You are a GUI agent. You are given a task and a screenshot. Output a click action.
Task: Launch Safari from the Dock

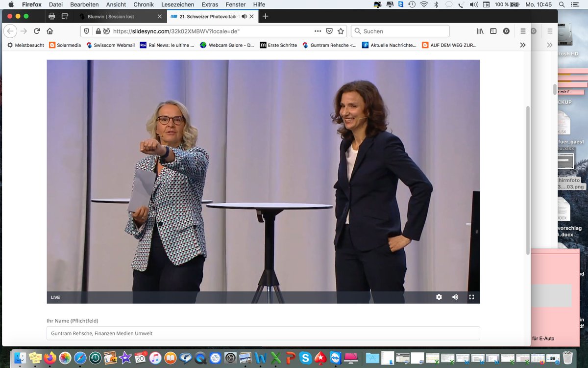[x=80, y=358]
